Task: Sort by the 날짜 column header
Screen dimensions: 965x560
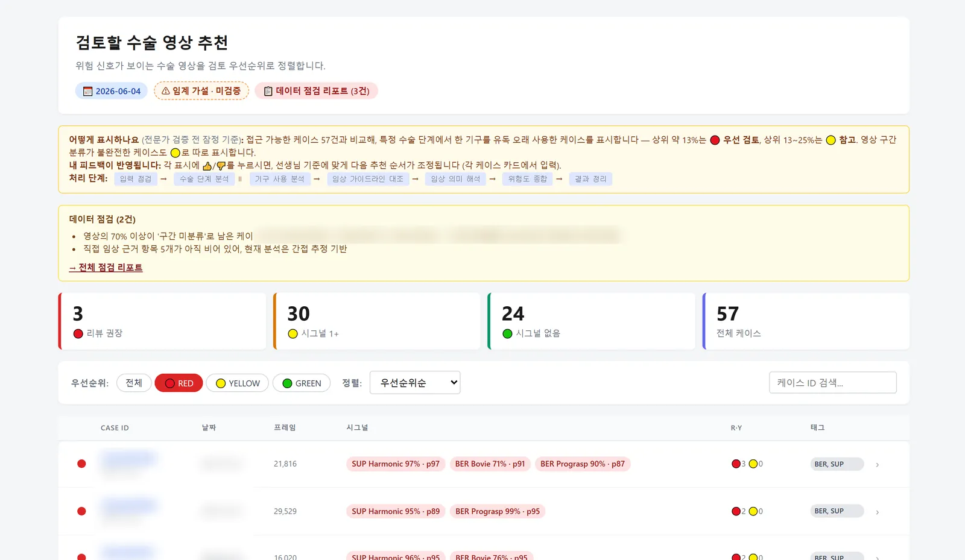Action: 209,428
